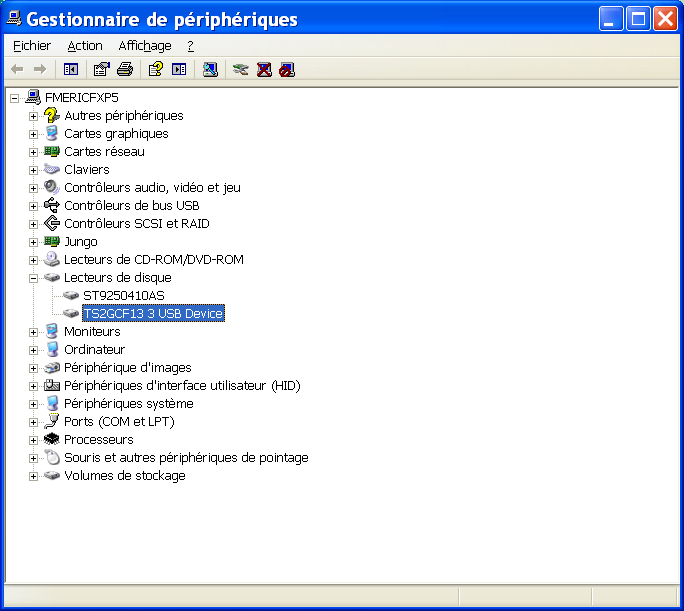Open the ? help menu
This screenshot has width=684, height=611.
(x=191, y=45)
